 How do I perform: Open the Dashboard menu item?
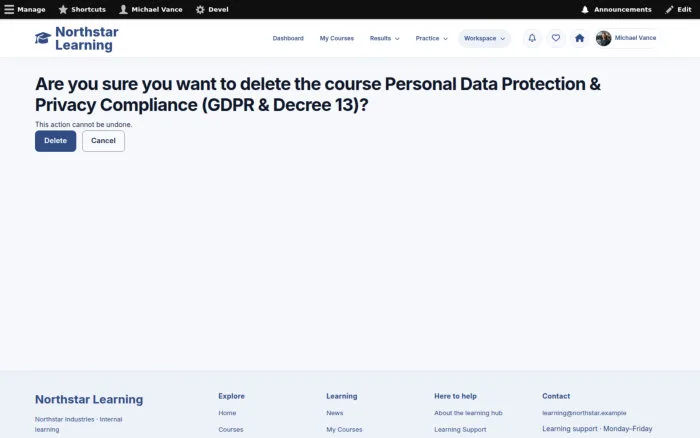288,38
